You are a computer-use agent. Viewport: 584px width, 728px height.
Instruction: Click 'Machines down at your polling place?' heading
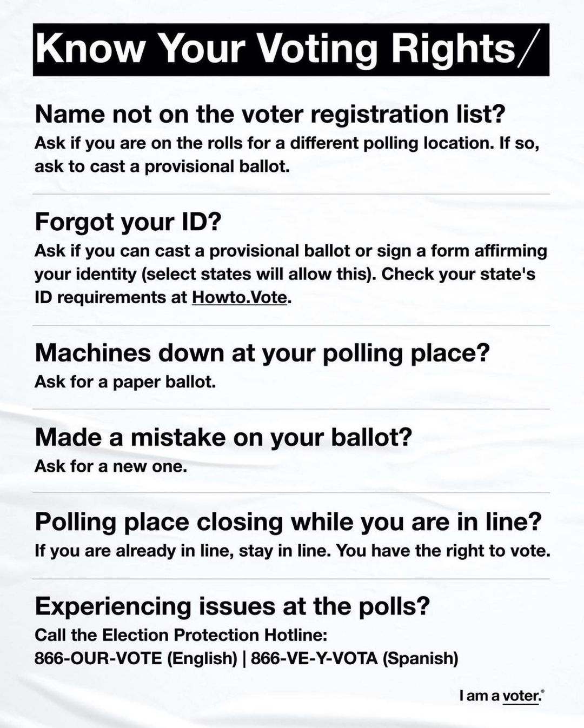point(262,353)
